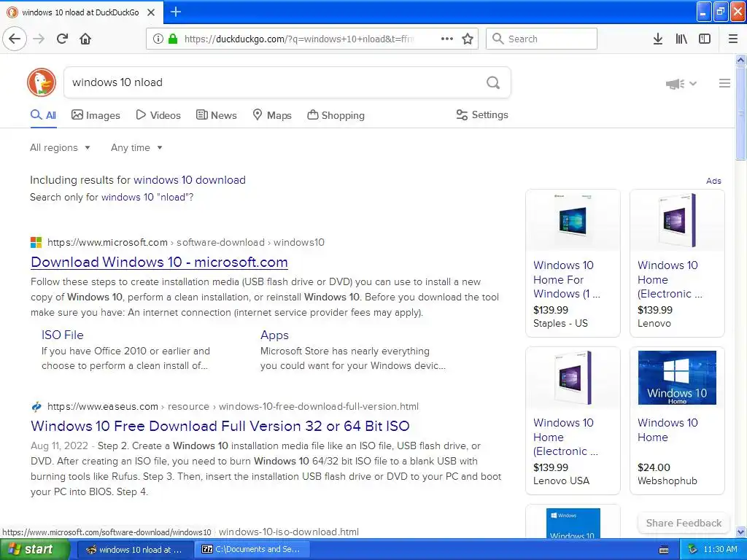
Task: Switch to C:\Documents and Se... taskbar window
Action: [x=253, y=550]
